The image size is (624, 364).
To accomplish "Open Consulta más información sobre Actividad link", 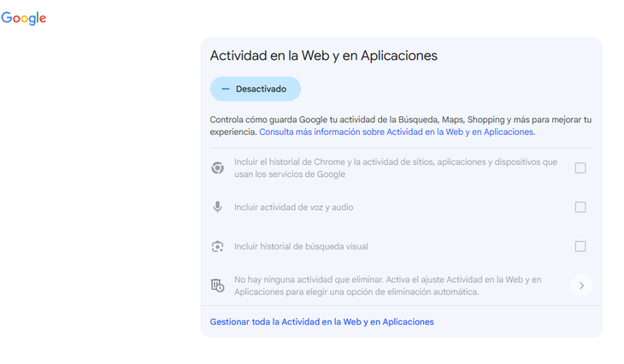I will (x=397, y=132).
